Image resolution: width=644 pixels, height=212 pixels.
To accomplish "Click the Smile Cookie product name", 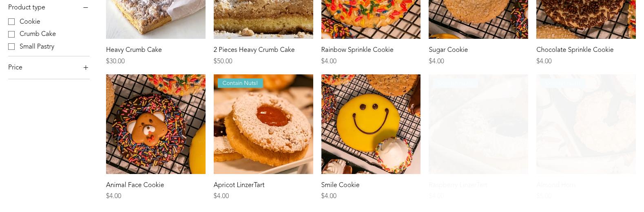I will pos(340,185).
